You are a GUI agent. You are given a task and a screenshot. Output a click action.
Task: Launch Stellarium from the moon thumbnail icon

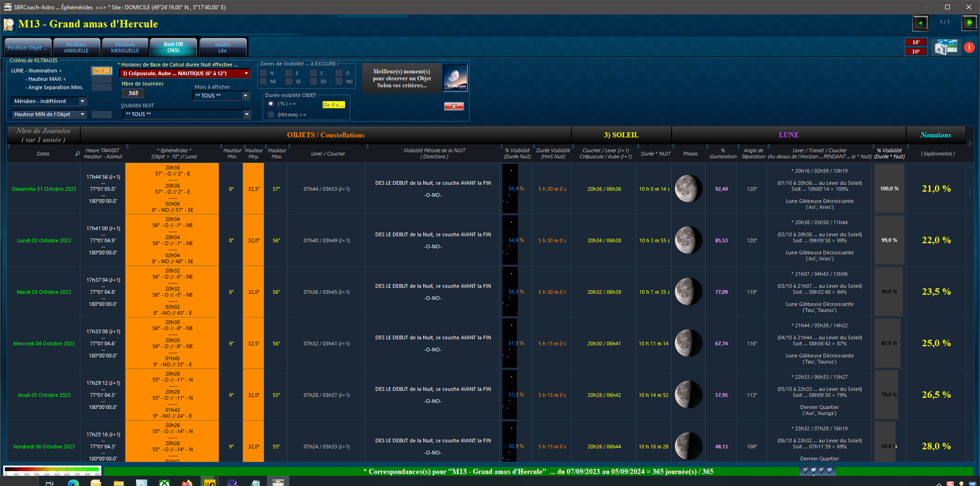[455, 78]
